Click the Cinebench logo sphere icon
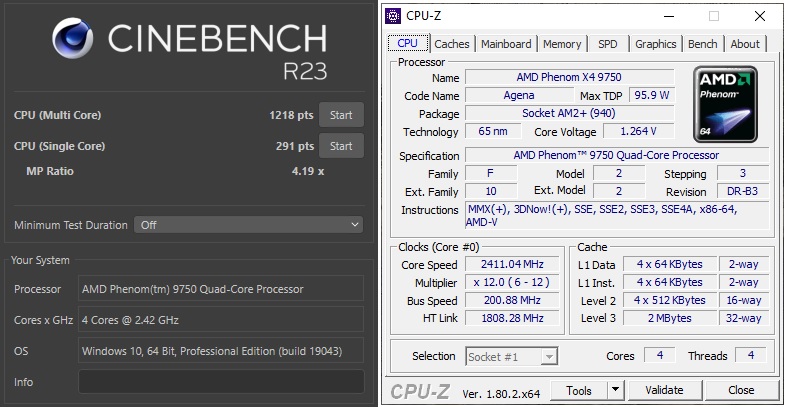 [73, 38]
